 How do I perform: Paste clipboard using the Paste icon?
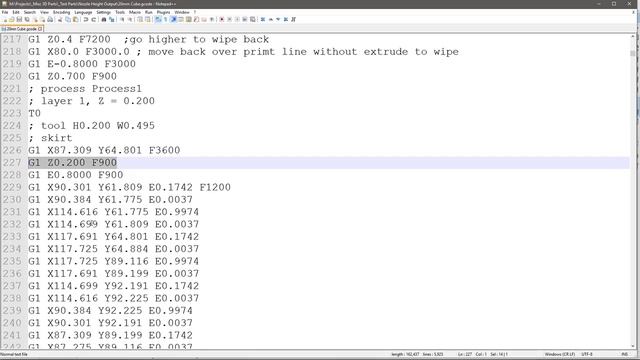[76, 20]
